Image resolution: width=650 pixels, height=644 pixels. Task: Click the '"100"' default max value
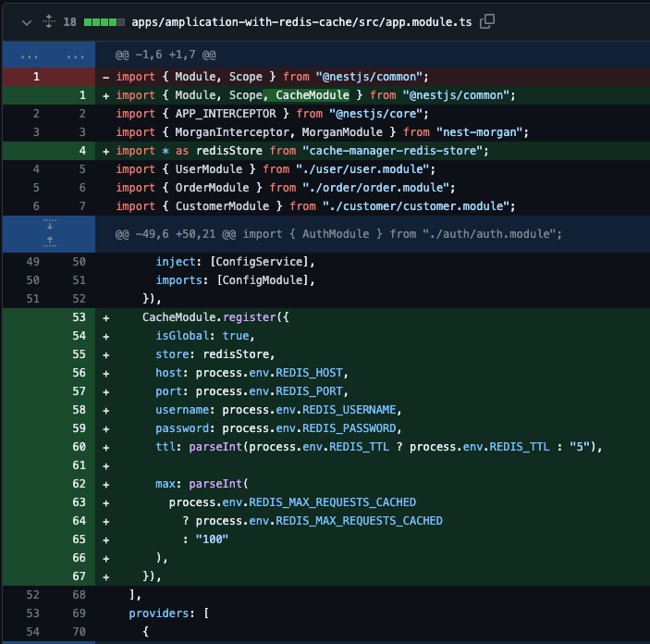(x=212, y=539)
